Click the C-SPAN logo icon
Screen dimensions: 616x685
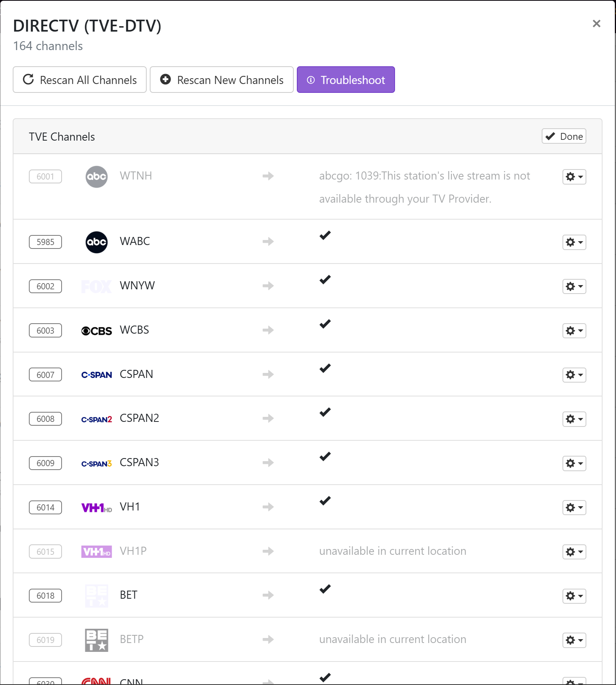(x=96, y=375)
